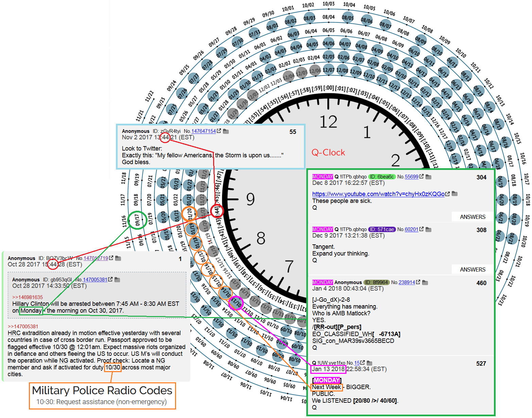This screenshot has height=418, width=532.
Task: Click post number 304
Action: 481,177
